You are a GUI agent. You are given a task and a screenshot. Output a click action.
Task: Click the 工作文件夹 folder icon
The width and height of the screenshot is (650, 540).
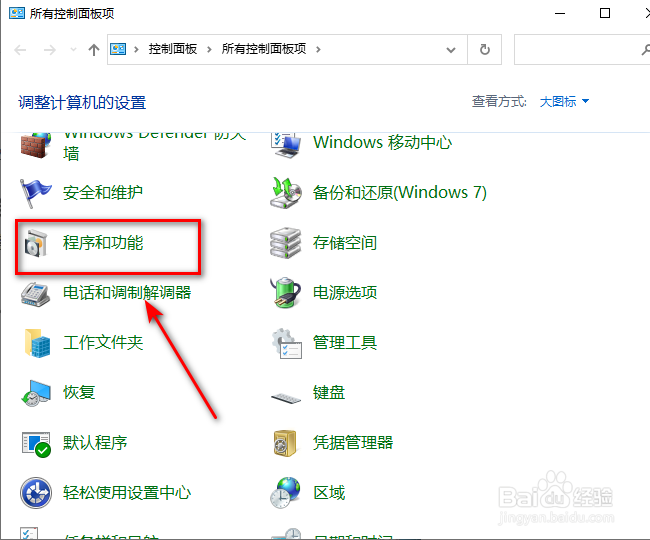[37, 343]
